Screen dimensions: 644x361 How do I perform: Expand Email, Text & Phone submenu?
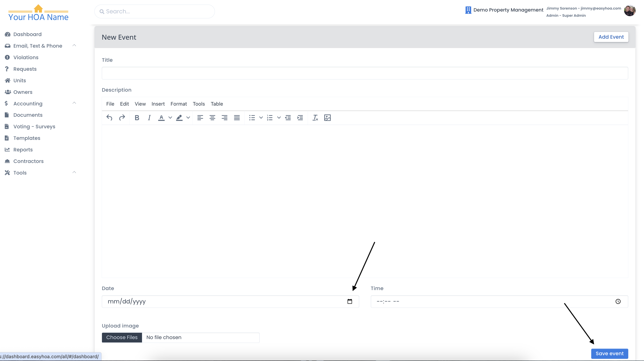[x=74, y=46]
